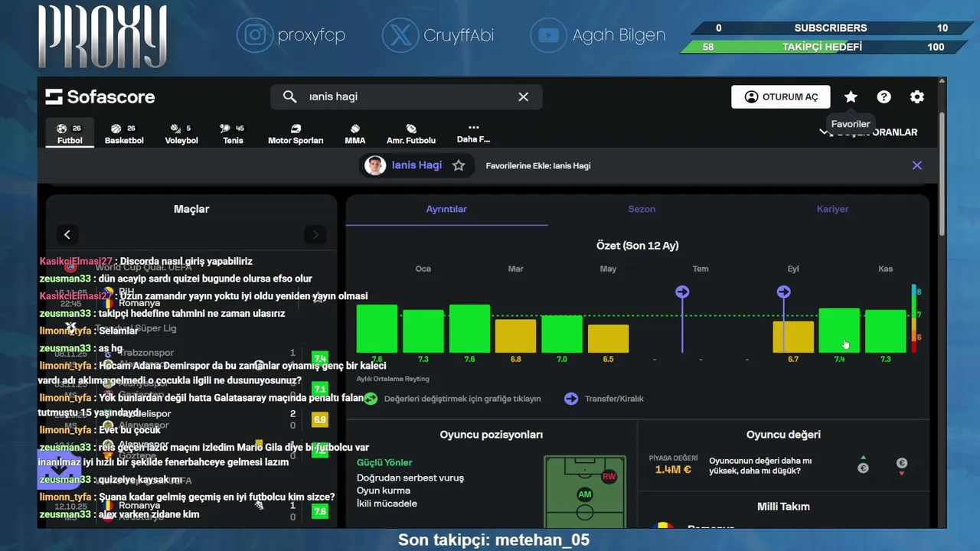Clear the search text with X

[523, 96]
